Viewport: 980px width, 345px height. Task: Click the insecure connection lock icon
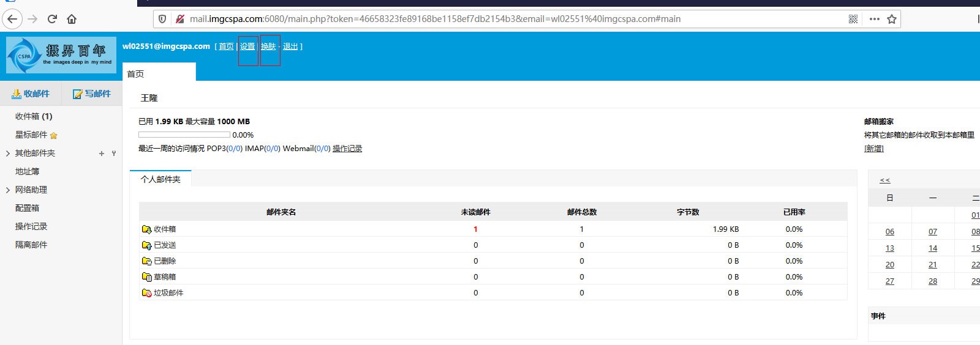(x=179, y=19)
